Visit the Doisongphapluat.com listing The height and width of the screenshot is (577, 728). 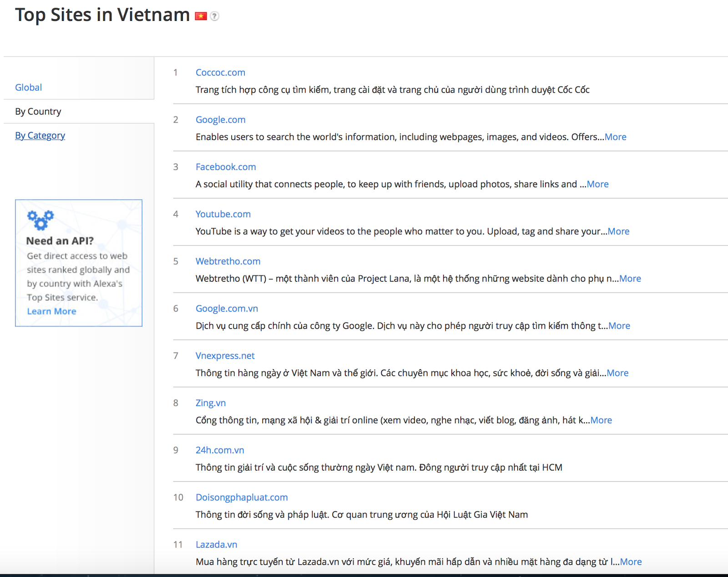[242, 497]
